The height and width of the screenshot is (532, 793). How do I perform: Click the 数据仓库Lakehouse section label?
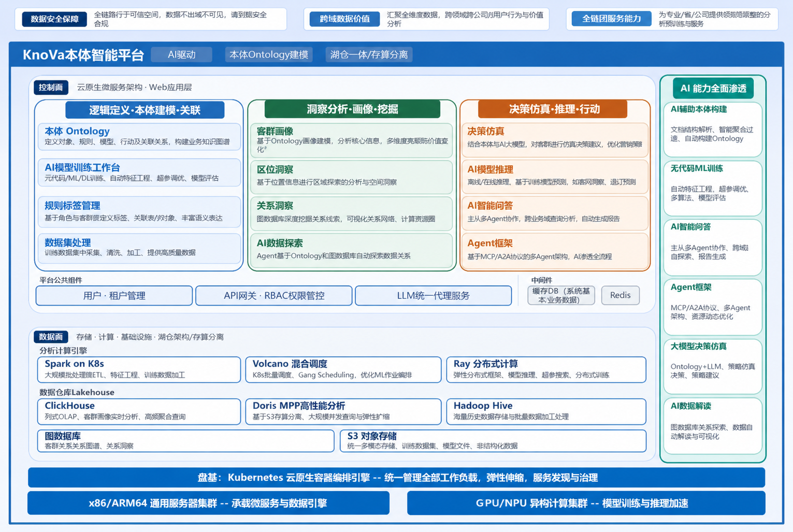pyautogui.click(x=77, y=393)
